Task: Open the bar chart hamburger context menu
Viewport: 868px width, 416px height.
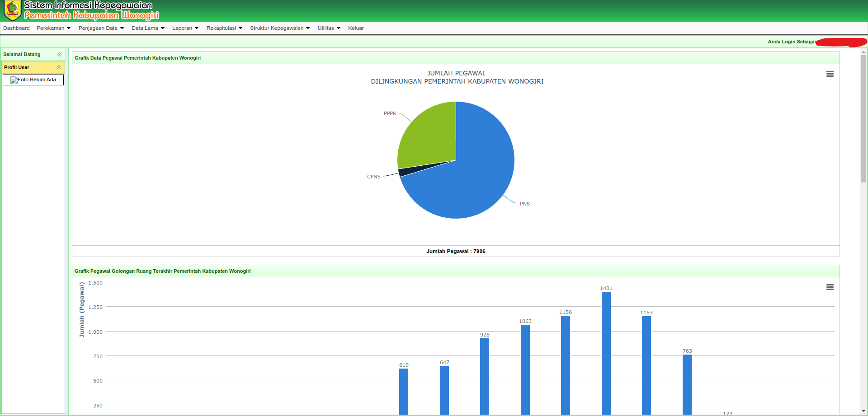Action: click(830, 287)
